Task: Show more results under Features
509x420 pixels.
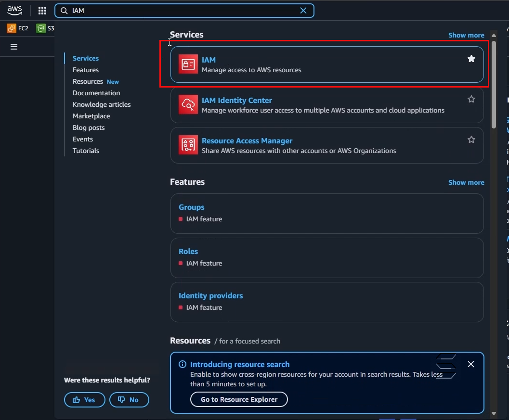Action: click(x=466, y=183)
